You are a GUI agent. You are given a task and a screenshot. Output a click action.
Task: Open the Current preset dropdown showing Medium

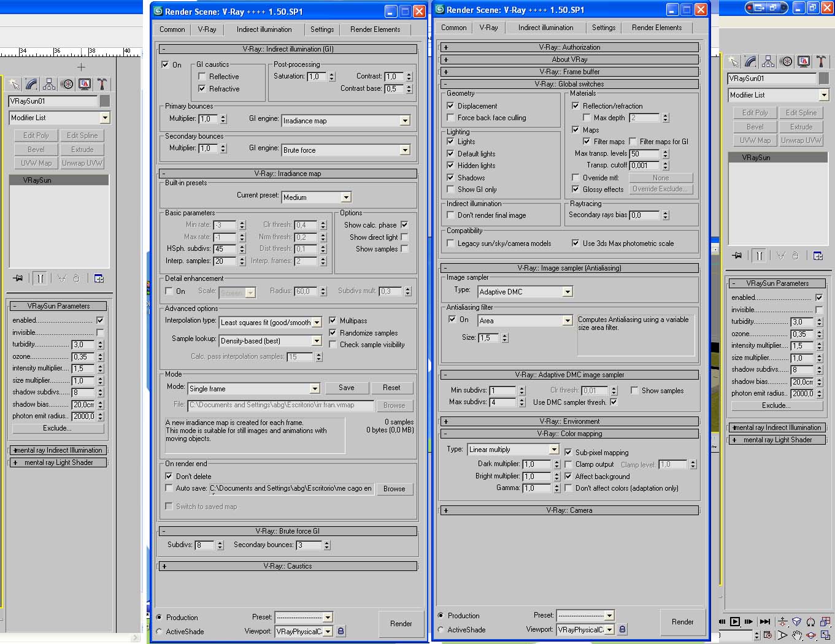pyautogui.click(x=317, y=197)
